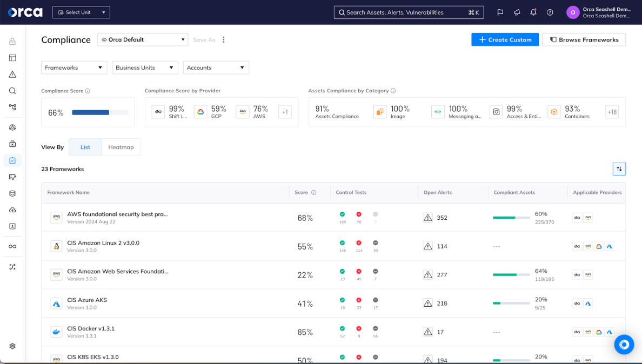Open the Select Unit dropdown
642x364 pixels.
[x=81, y=12]
